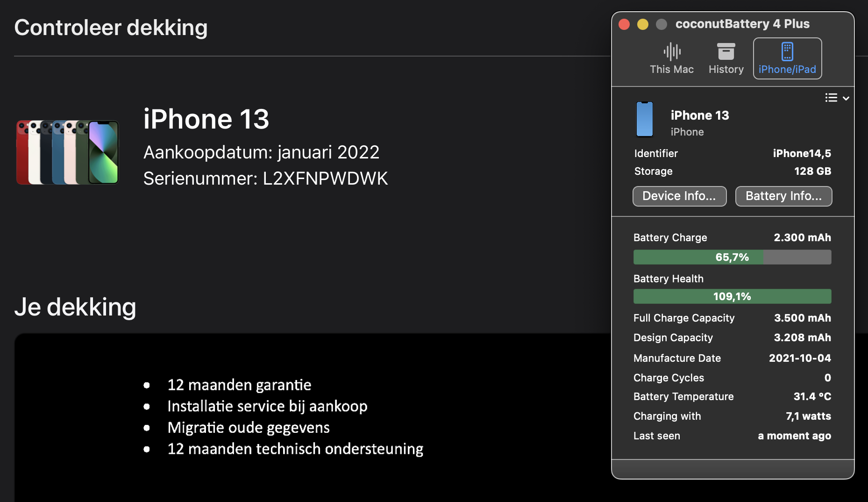Click the 3.208 mAh design capacity value
The width and height of the screenshot is (868, 502).
(x=802, y=337)
